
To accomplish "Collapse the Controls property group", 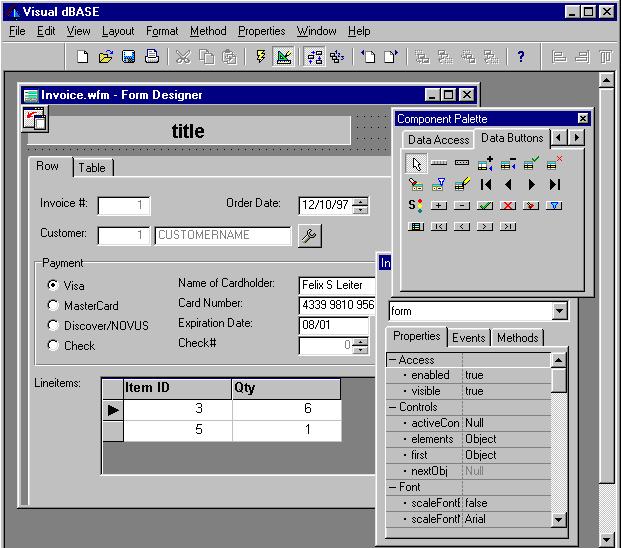I will click(392, 407).
